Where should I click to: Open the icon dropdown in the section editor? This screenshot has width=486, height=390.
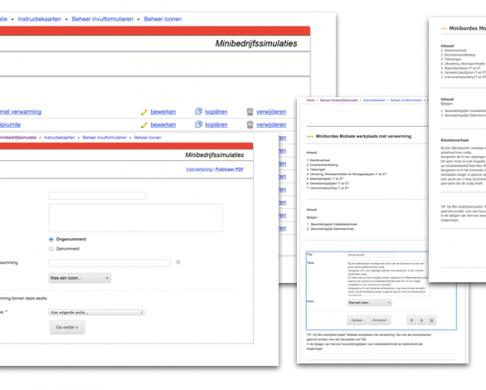coord(369,303)
